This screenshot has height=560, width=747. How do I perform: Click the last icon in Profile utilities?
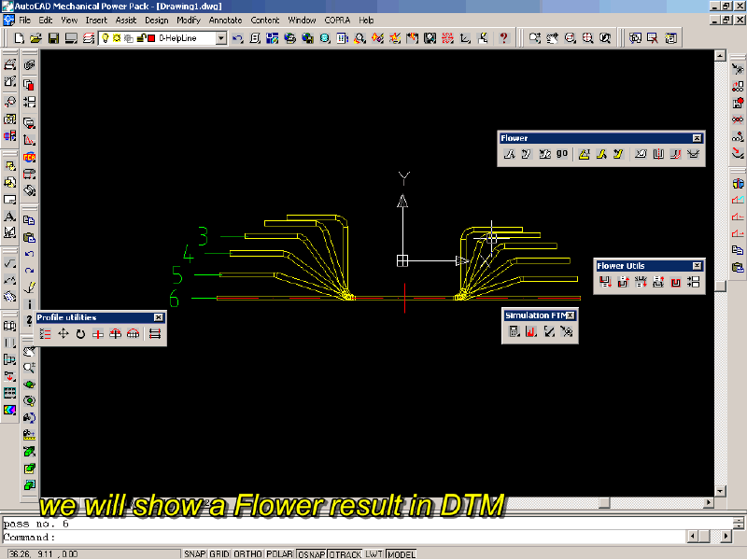[x=155, y=334]
